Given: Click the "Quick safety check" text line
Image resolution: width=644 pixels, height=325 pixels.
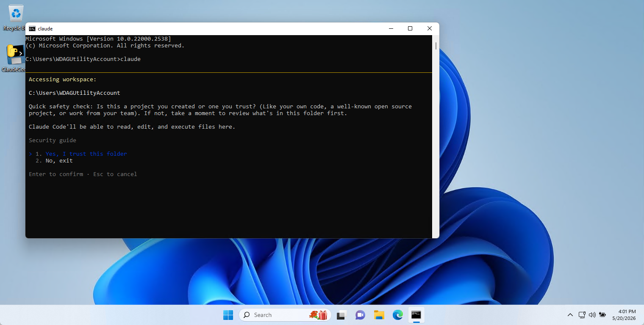Looking at the screenshot, I should 220,107.
